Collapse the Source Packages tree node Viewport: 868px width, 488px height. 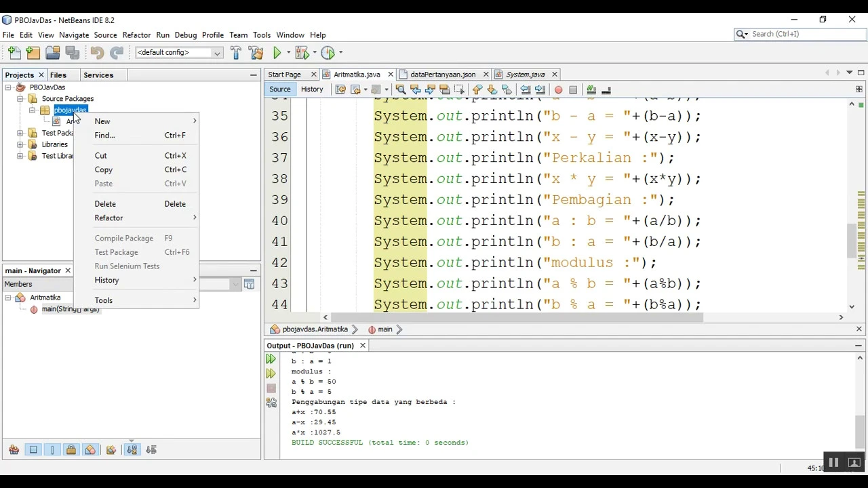20,99
